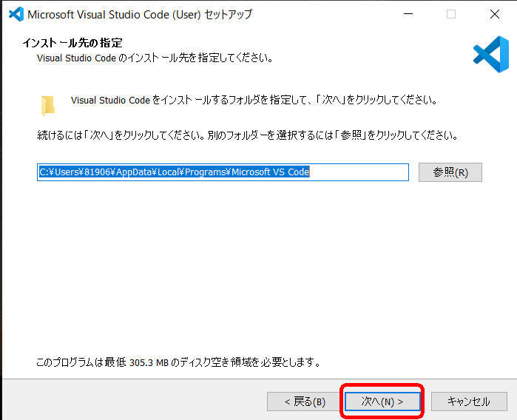Click the large VS Code logo in the header
This screenshot has height=420, width=517.
coord(491,54)
